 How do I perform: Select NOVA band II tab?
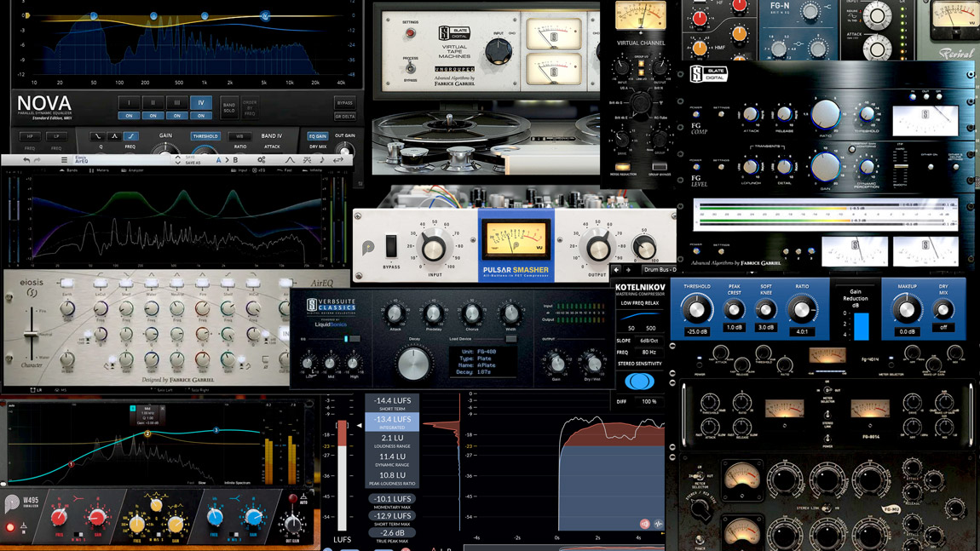pyautogui.click(x=153, y=102)
